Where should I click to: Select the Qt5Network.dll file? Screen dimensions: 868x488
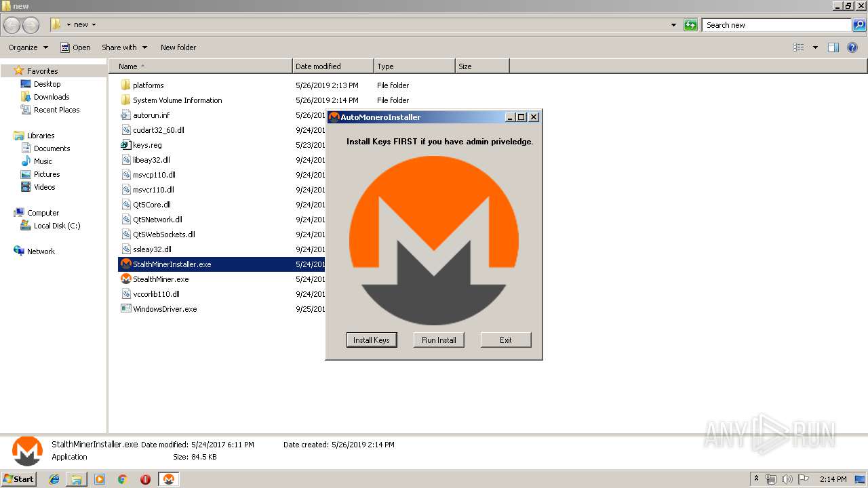click(x=157, y=220)
